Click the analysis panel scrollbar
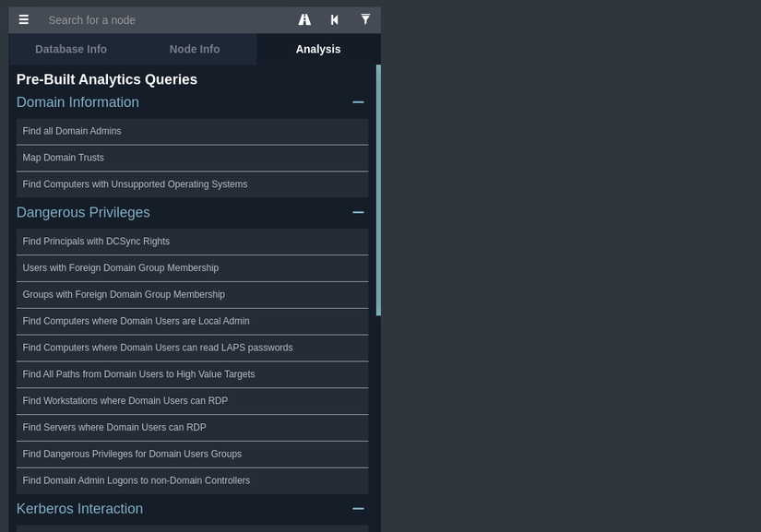The image size is (761, 532). 378,190
